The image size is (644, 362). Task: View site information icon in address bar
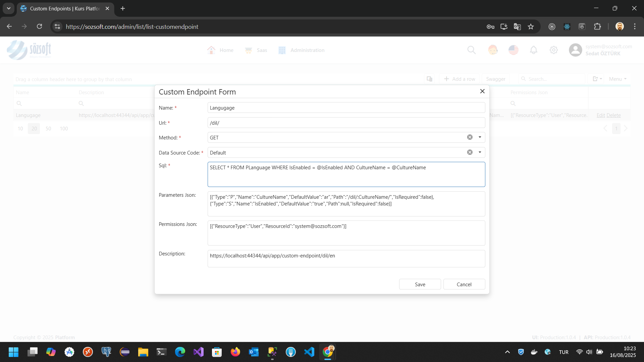tap(57, 27)
